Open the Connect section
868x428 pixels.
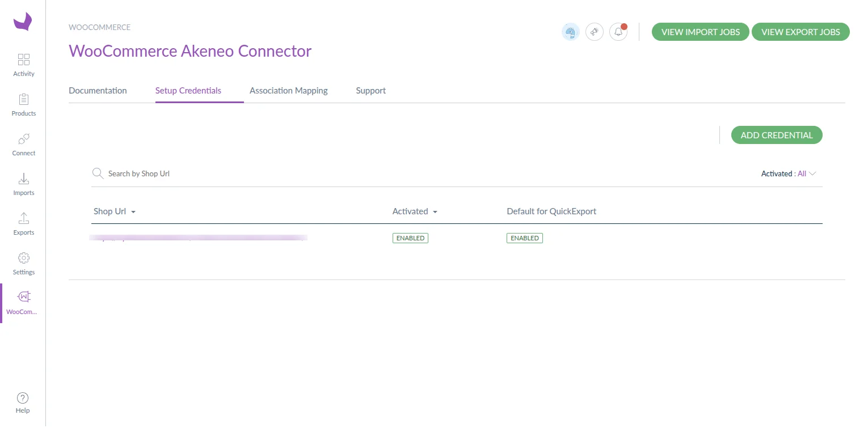tap(23, 144)
